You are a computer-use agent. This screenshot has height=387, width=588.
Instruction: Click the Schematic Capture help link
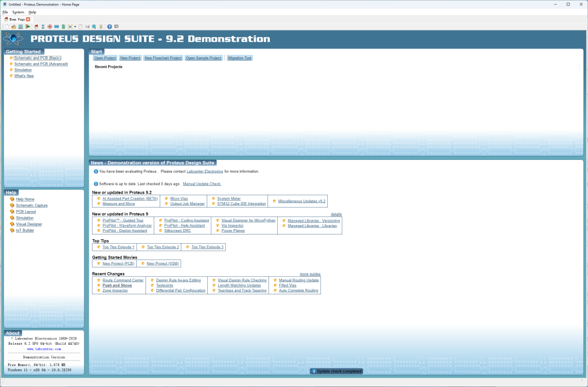[x=32, y=206]
